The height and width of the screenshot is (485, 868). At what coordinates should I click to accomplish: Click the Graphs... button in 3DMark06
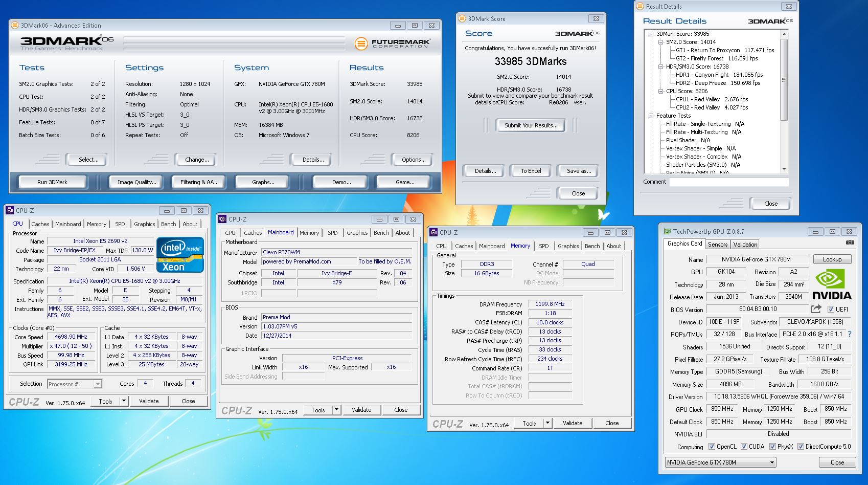point(263,182)
